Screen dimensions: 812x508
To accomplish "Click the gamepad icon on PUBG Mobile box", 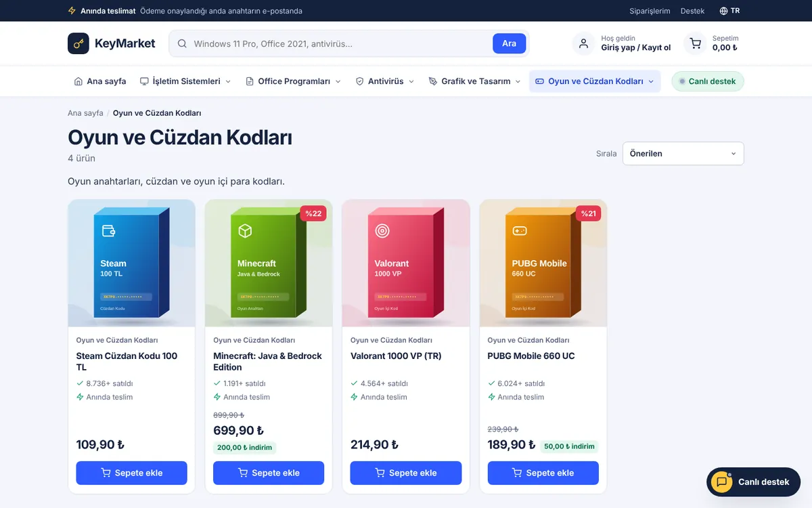I will pos(519,231).
